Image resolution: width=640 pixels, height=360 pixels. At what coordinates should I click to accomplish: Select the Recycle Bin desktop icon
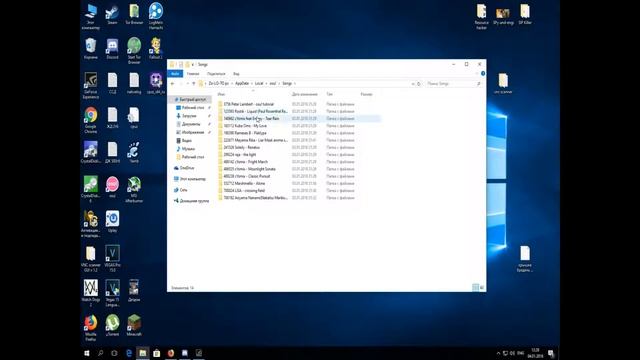(91, 49)
